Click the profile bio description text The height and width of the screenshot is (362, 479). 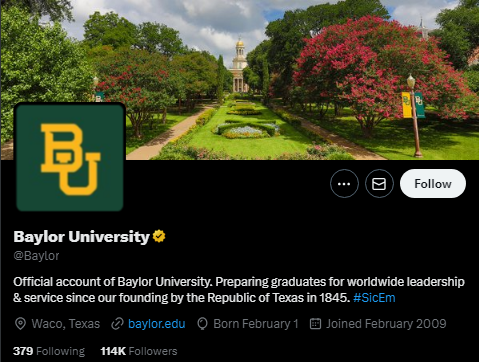239,290
